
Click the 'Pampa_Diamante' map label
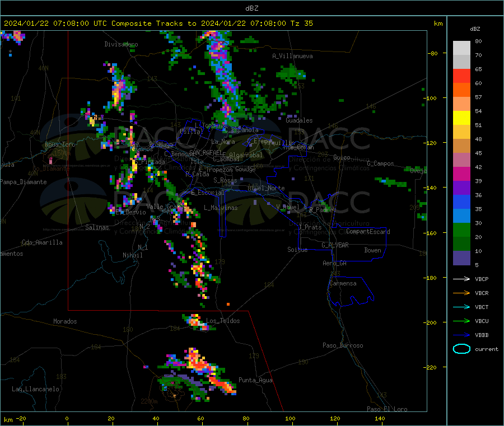pyautogui.click(x=23, y=182)
